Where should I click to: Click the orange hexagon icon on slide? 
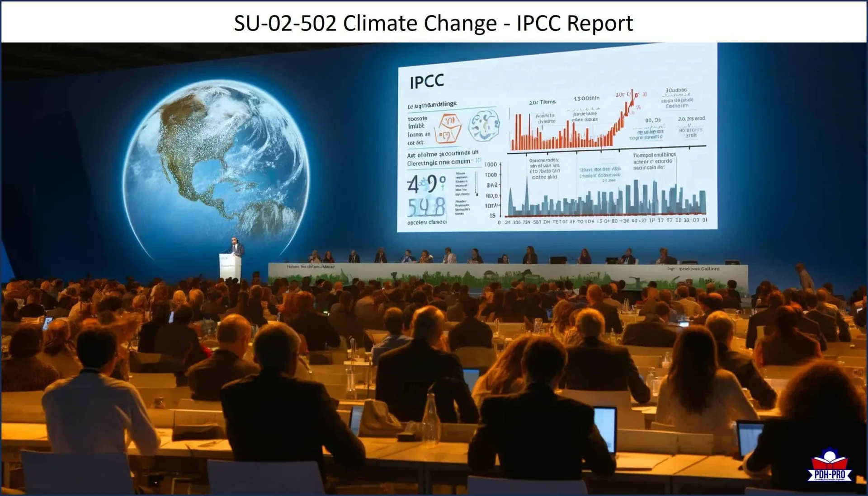coord(448,128)
